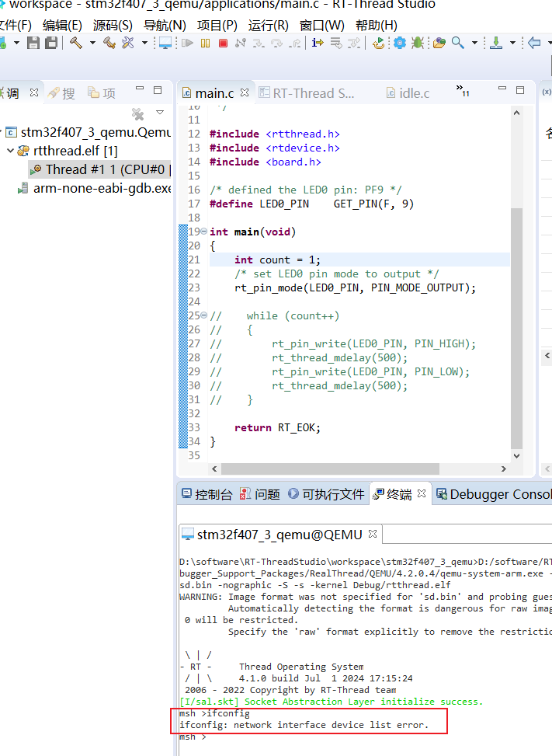
Task: Click the Save All disk icon
Action: 50,44
